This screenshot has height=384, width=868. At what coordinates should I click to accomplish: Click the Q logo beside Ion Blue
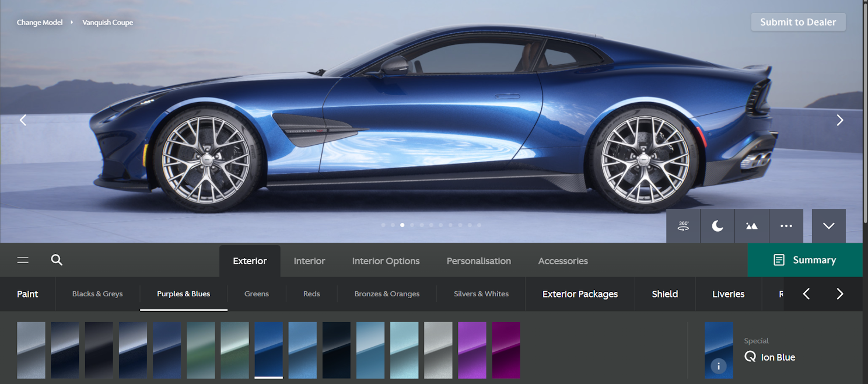(750, 357)
